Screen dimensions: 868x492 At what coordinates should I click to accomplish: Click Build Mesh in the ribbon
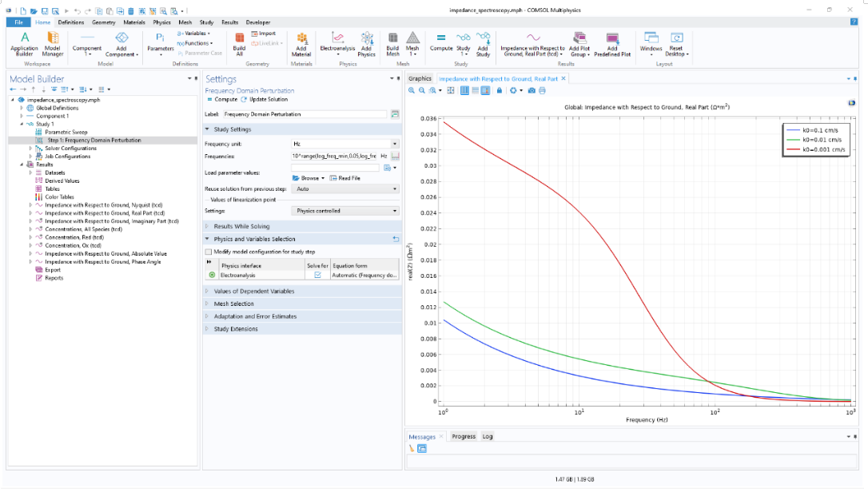[x=392, y=44]
